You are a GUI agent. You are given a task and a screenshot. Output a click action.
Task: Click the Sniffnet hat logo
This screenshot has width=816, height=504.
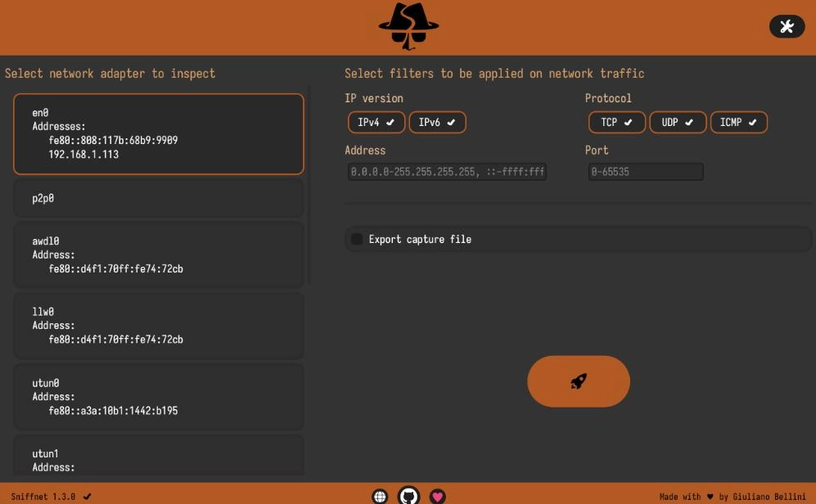tap(408, 26)
